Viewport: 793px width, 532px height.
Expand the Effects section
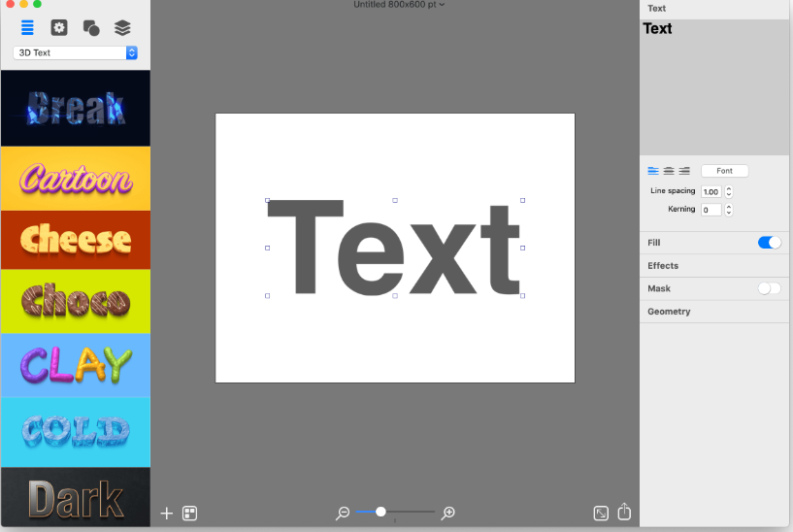pyautogui.click(x=714, y=265)
